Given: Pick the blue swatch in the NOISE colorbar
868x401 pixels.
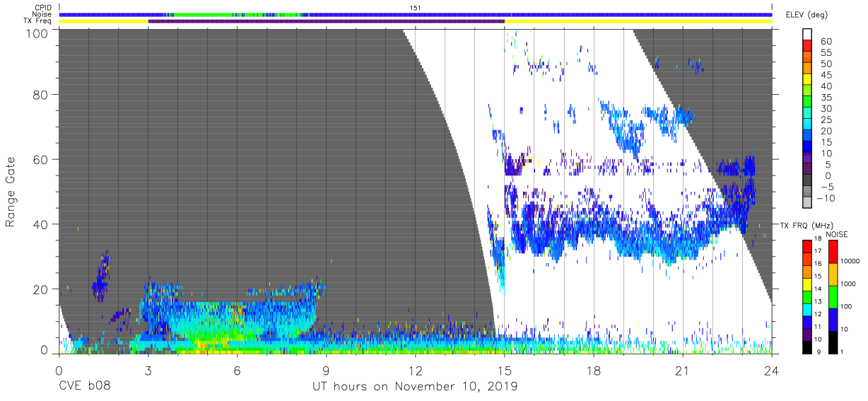Looking at the screenshot, I should (832, 320).
